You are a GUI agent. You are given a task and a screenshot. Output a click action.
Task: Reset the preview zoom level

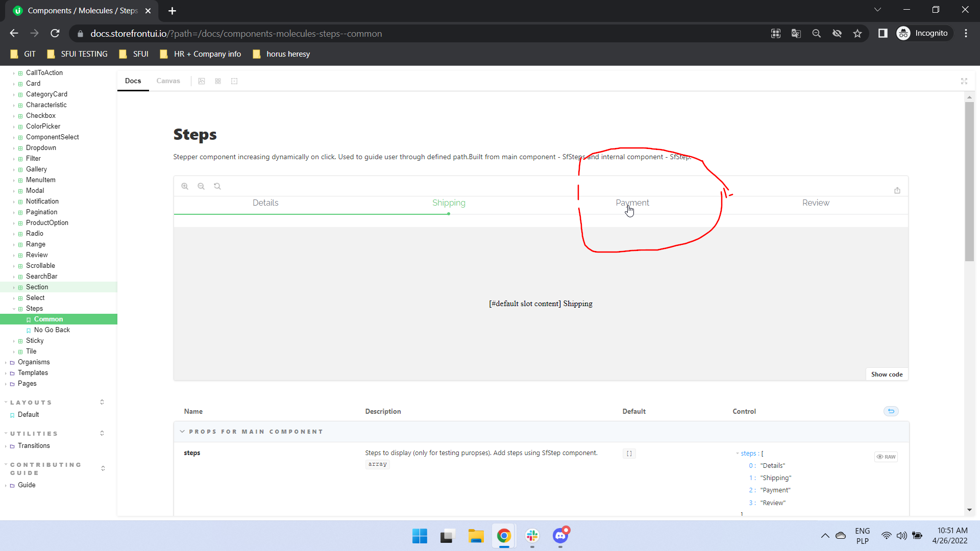pos(217,186)
